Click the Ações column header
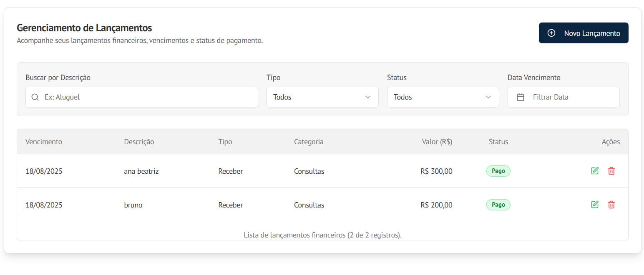The image size is (644, 275). pos(611,142)
